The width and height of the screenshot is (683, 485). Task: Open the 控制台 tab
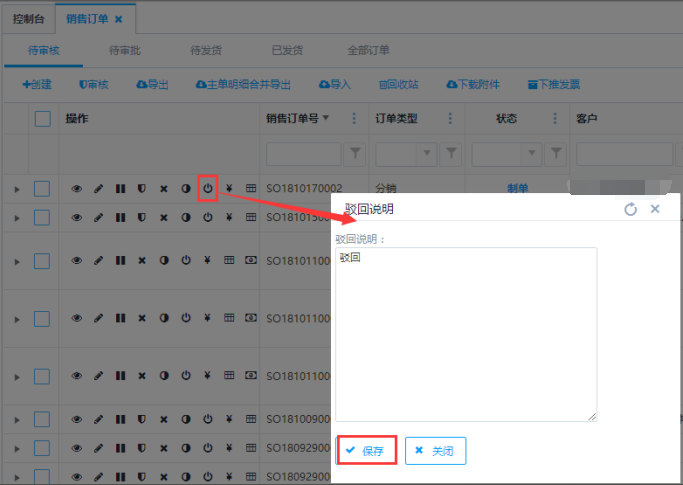[x=28, y=18]
